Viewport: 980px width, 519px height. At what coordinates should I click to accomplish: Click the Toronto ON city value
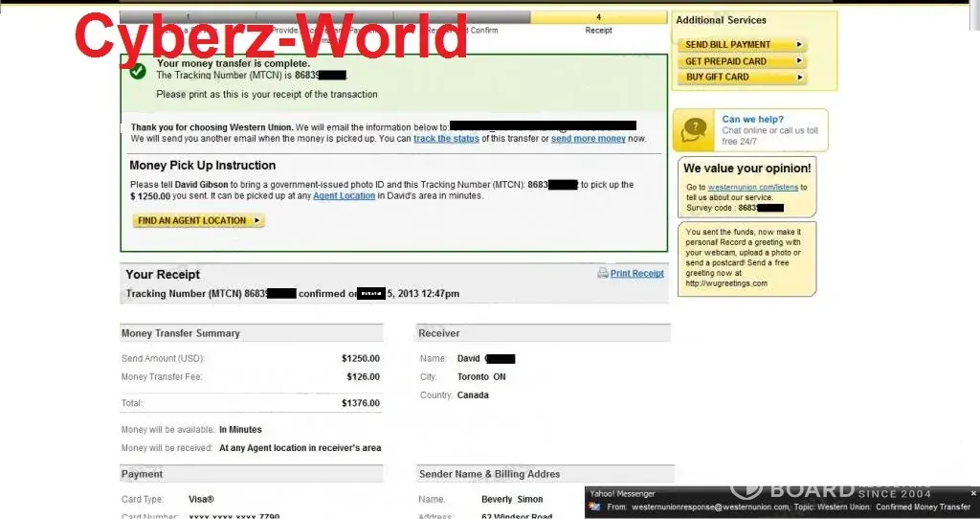(x=481, y=377)
